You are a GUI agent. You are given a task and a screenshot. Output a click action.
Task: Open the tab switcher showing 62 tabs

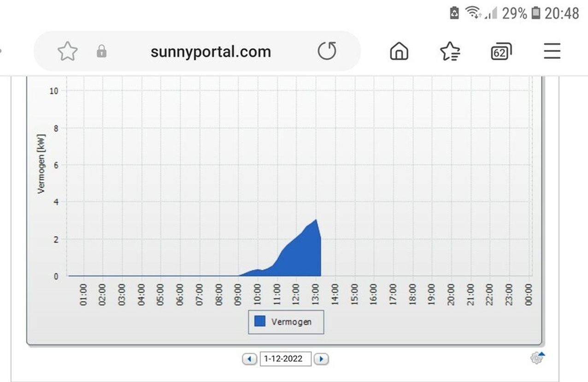coord(501,52)
